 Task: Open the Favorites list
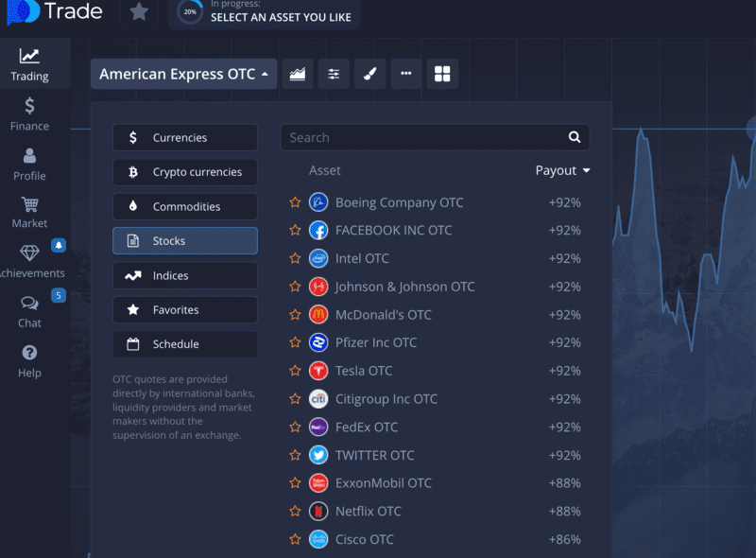(184, 309)
